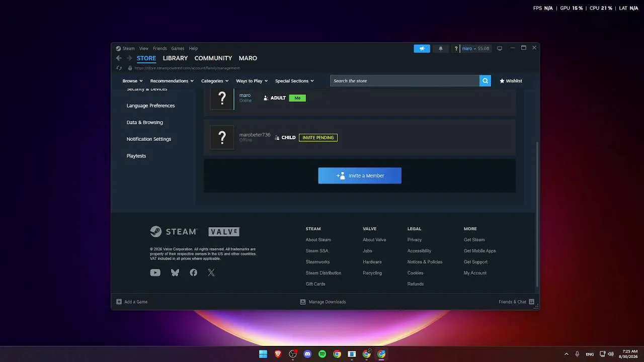Viewport: 644px width, 362px height.
Task: Click the Valve logo in the footer
Action: (x=224, y=232)
